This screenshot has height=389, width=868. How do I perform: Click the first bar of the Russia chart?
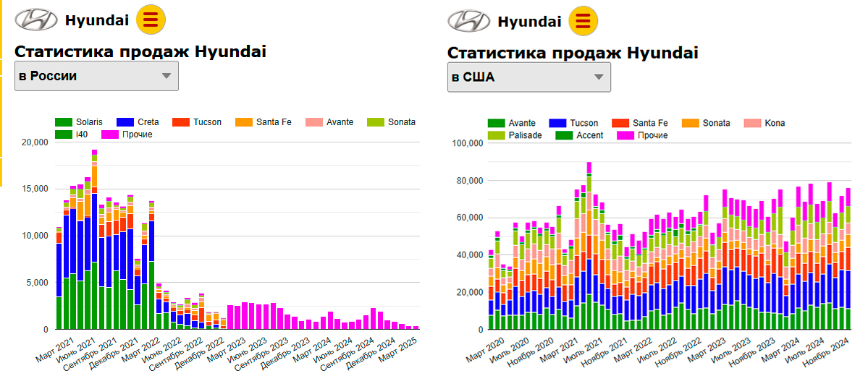[x=59, y=278]
